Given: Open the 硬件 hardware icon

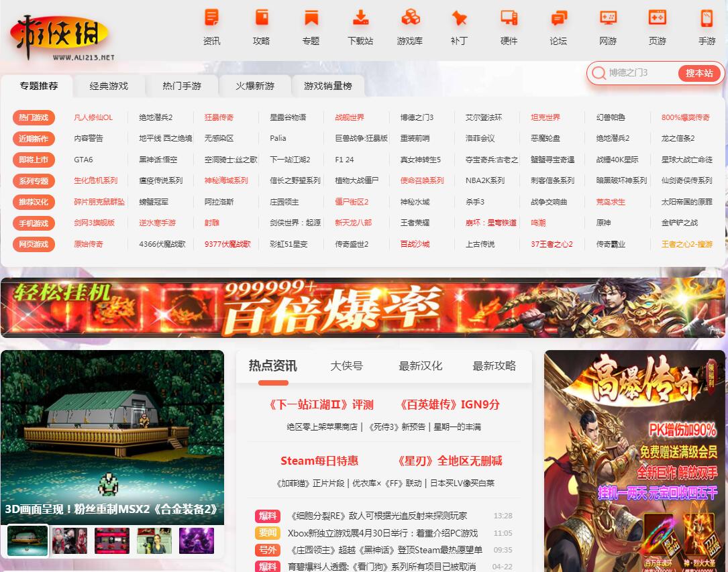Looking at the screenshot, I should [x=509, y=19].
